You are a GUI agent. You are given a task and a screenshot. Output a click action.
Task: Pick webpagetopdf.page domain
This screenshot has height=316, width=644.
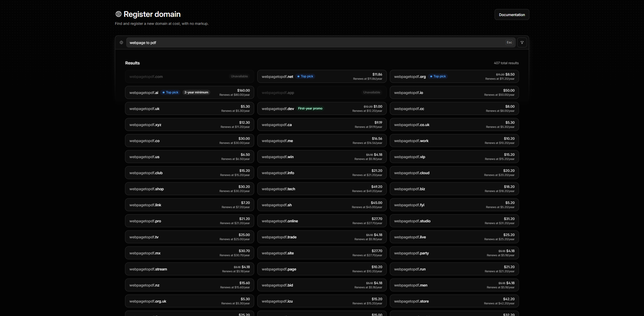point(322,269)
